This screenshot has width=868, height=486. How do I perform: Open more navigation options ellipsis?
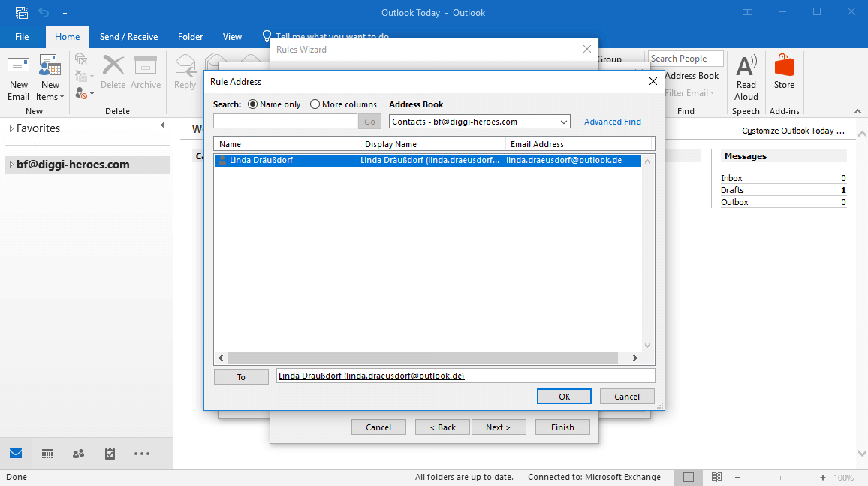(x=142, y=454)
